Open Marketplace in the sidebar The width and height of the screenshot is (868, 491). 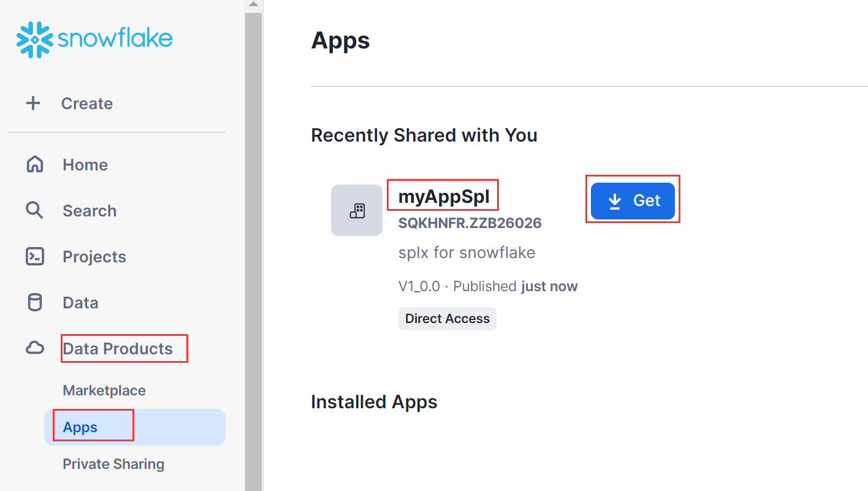click(x=104, y=390)
